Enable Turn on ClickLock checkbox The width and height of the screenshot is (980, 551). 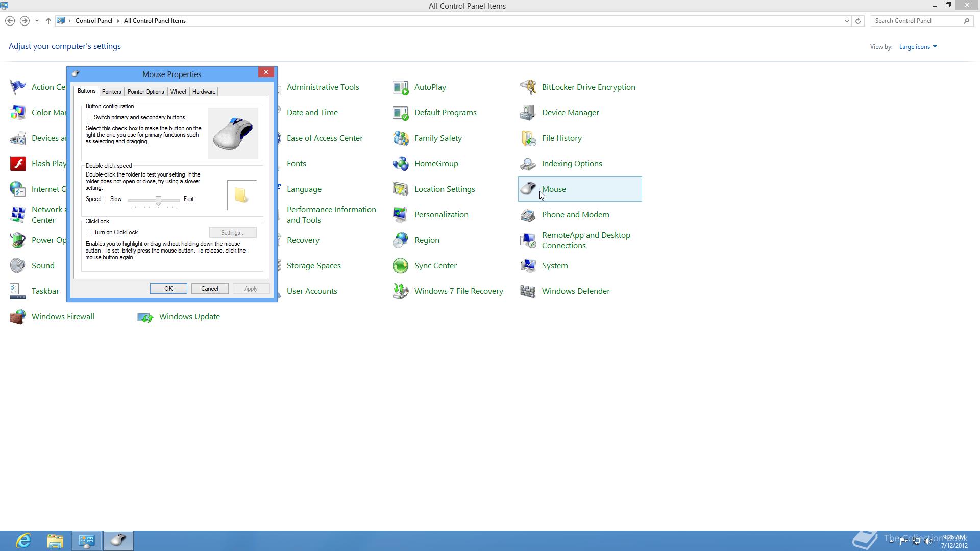click(x=89, y=232)
